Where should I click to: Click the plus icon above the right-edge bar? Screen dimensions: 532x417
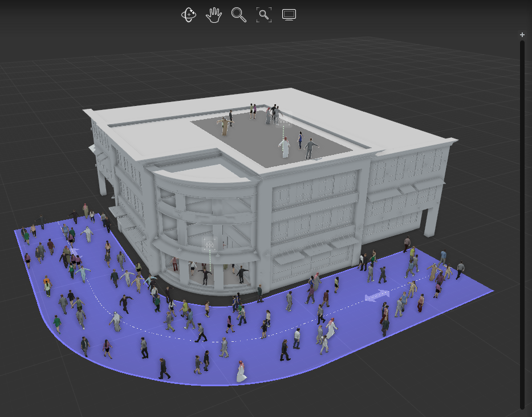click(x=522, y=35)
